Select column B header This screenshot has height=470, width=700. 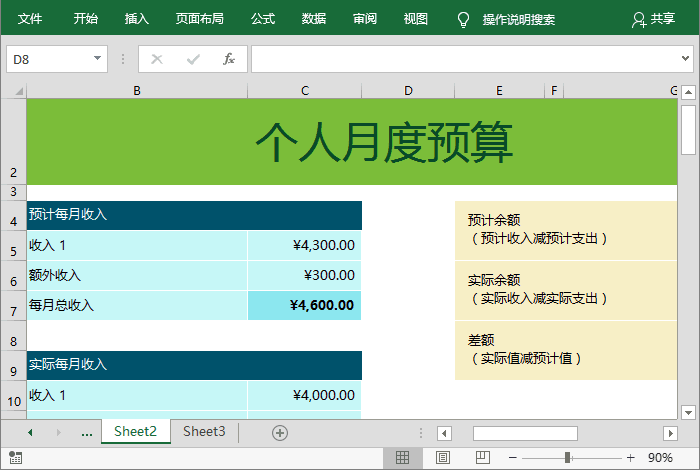pyautogui.click(x=137, y=91)
